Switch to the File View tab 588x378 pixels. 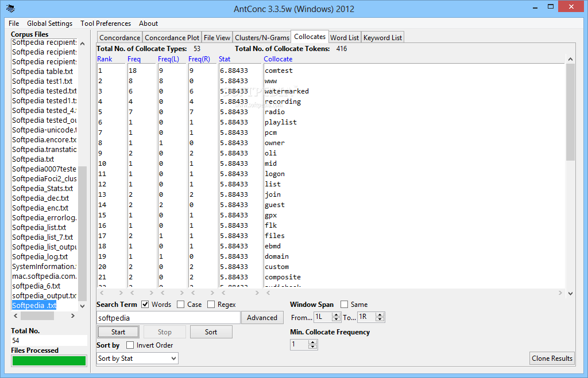click(217, 37)
